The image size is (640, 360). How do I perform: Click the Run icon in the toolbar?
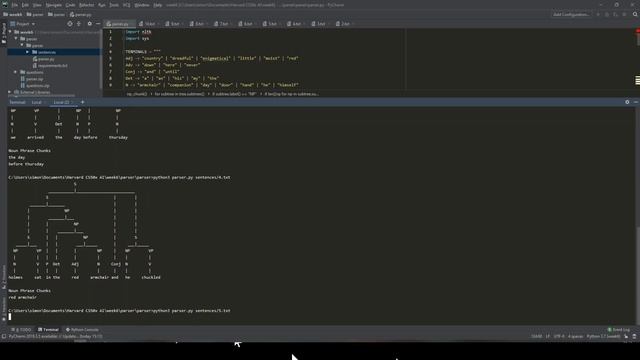pyautogui.click(x=598, y=14)
